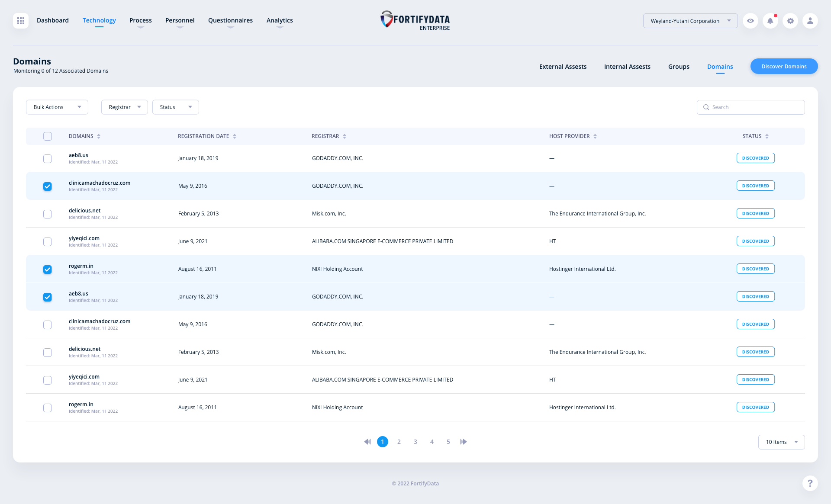Check the first delicious.net row checkbox
Viewport: 831px width, 504px height.
(48, 214)
